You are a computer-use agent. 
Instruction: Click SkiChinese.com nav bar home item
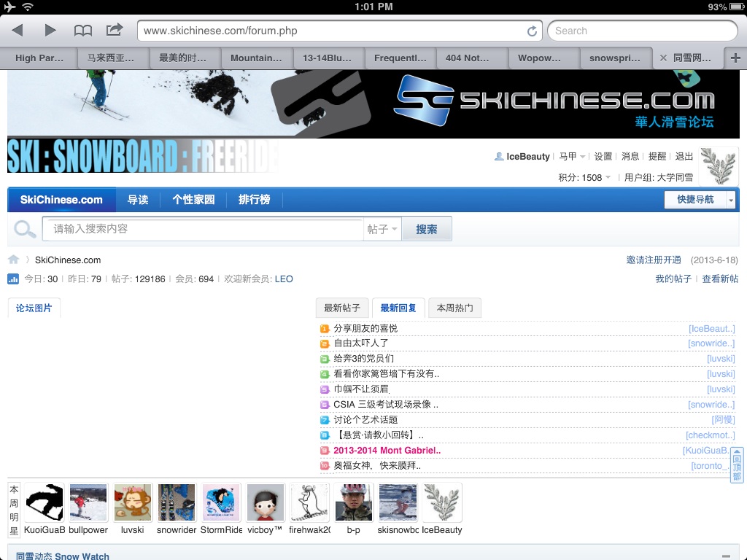(61, 200)
